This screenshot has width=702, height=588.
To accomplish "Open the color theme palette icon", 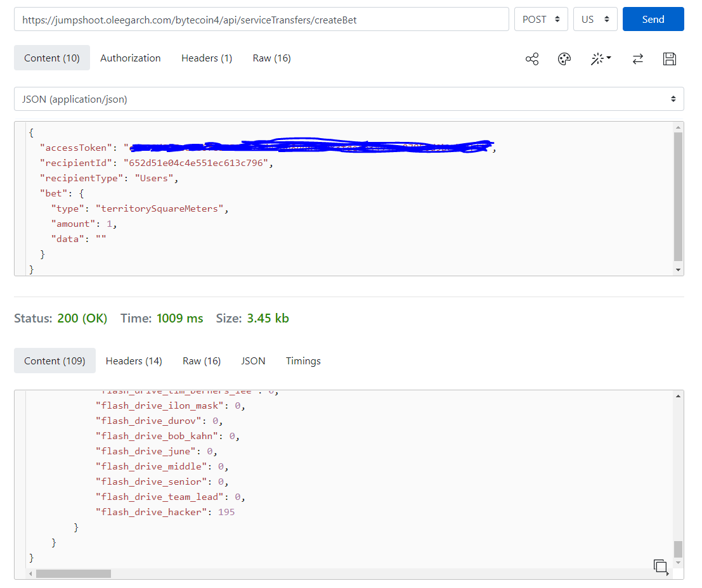I will 564,59.
